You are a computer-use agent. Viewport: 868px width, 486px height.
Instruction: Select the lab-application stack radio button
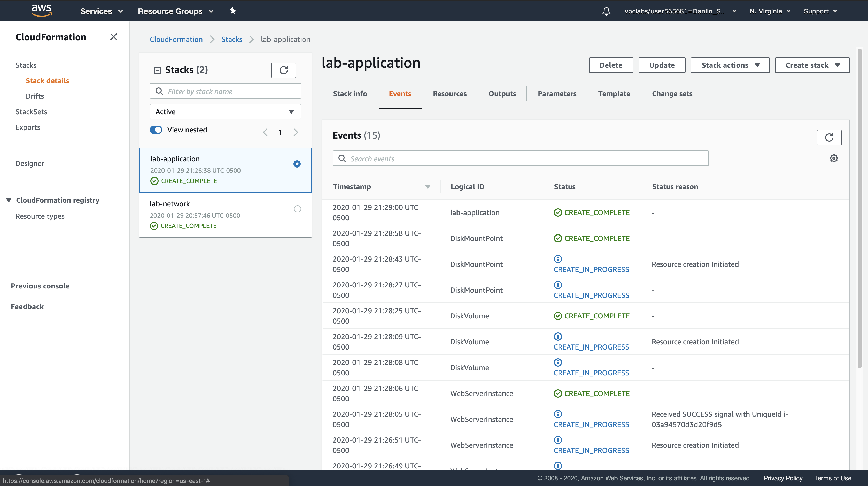coord(297,164)
